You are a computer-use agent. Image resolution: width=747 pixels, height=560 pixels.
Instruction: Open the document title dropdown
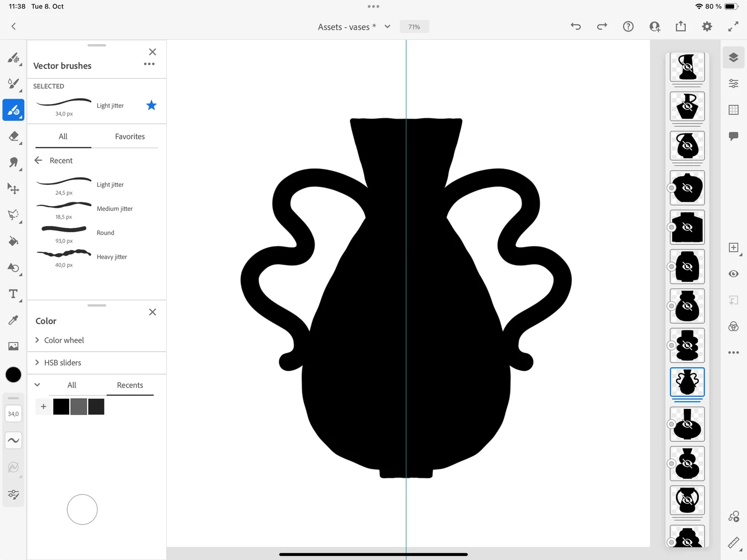pyautogui.click(x=387, y=27)
